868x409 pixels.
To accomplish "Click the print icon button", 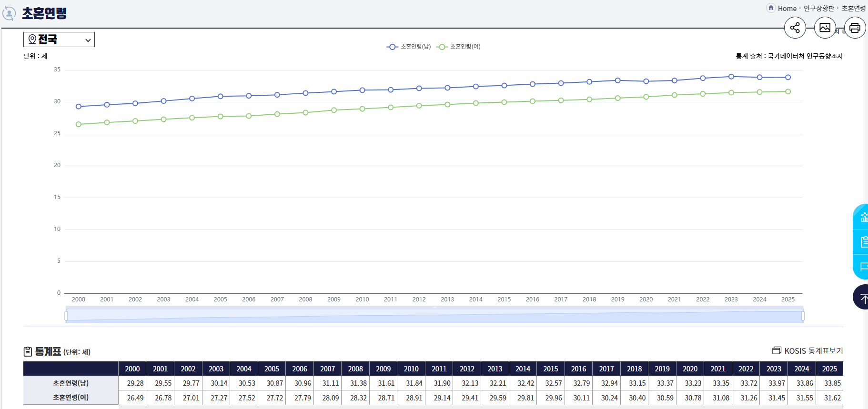I will (x=855, y=28).
